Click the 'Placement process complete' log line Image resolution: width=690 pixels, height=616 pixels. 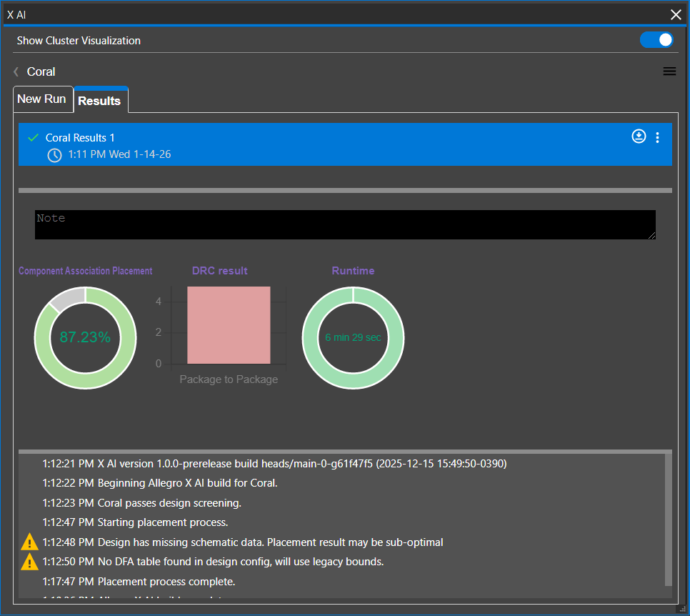coord(166,582)
